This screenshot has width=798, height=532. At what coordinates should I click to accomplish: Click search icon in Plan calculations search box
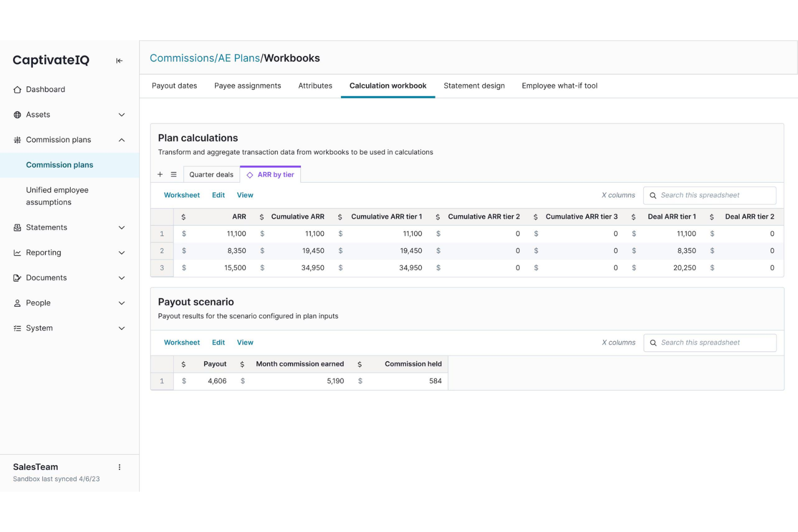(x=653, y=196)
